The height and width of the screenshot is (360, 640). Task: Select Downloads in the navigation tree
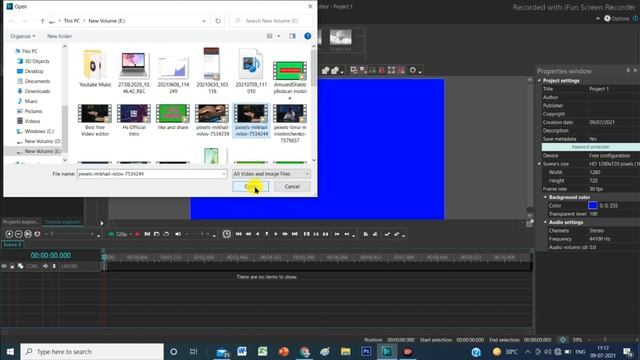tap(33, 91)
